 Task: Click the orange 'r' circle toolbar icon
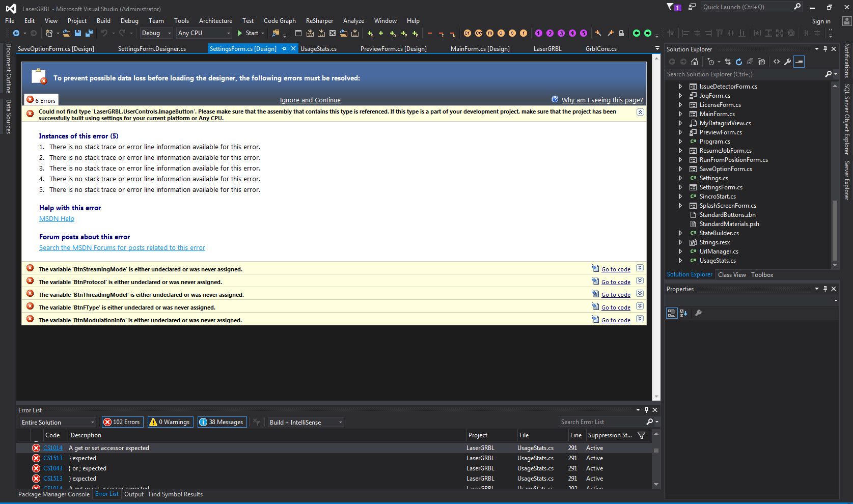click(x=524, y=33)
